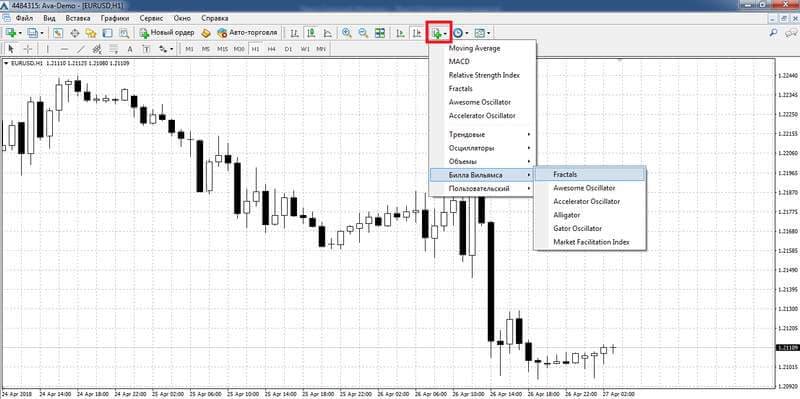
Task: Switch timeframe to H4
Action: click(x=271, y=49)
